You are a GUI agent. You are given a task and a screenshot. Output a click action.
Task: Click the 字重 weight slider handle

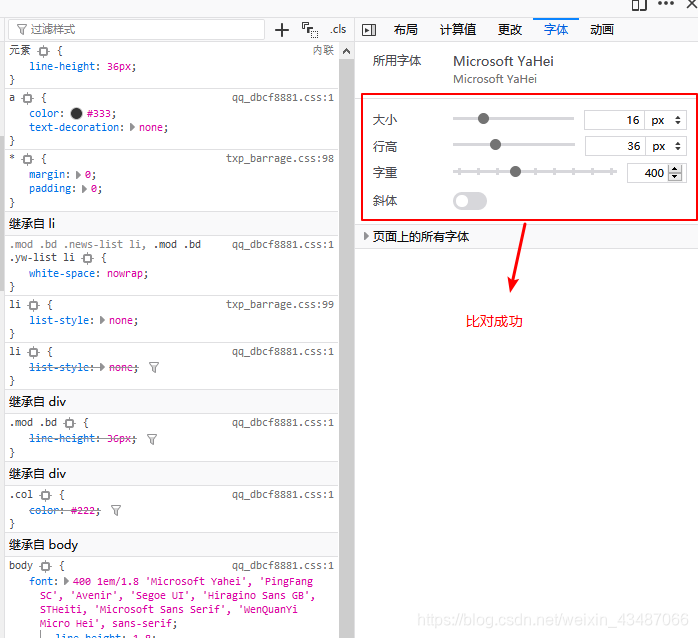point(515,171)
